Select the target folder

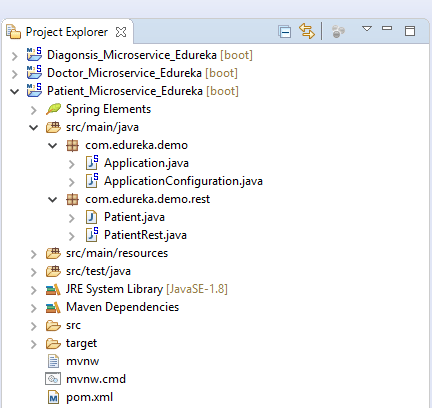81,343
